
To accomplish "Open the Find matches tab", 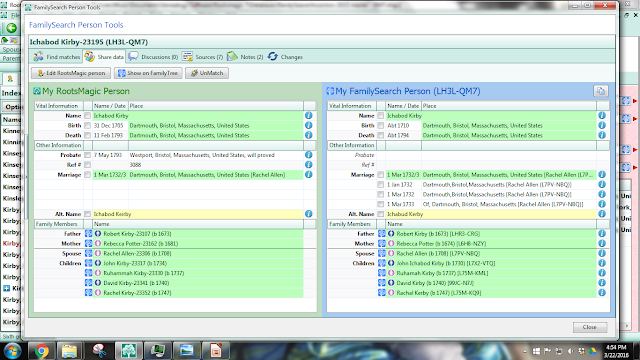I will pyautogui.click(x=57, y=57).
